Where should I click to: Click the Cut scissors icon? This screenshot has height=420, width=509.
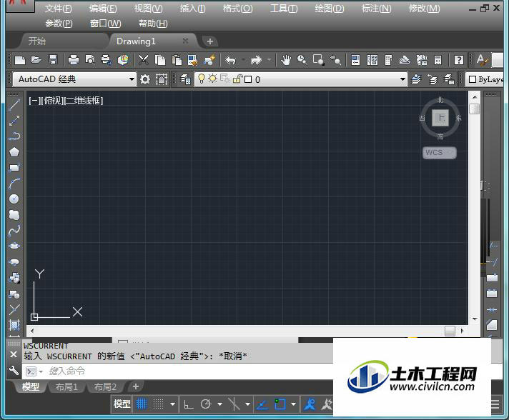pyautogui.click(x=144, y=60)
